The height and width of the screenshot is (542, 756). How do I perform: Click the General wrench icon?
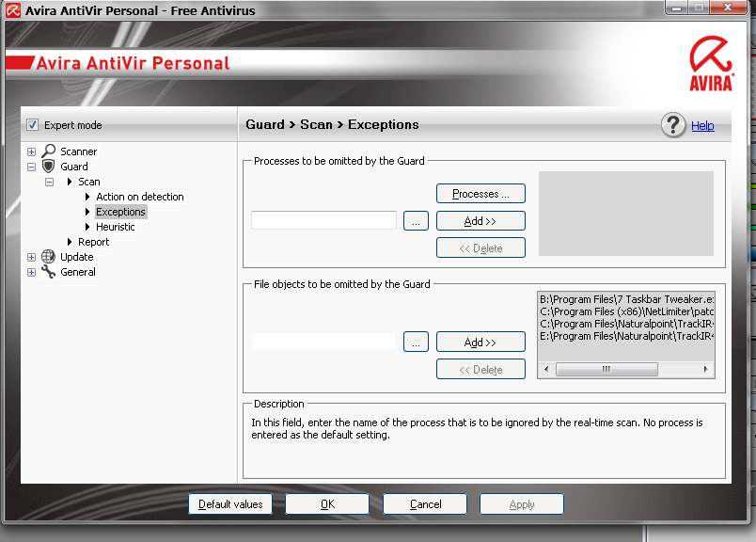tap(48, 272)
